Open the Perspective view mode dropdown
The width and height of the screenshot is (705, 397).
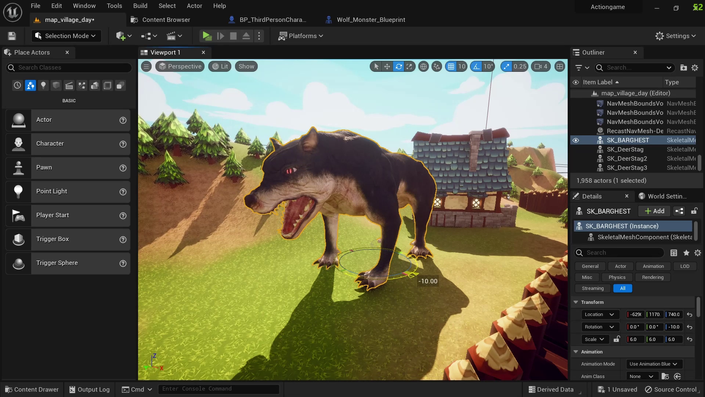(x=180, y=67)
